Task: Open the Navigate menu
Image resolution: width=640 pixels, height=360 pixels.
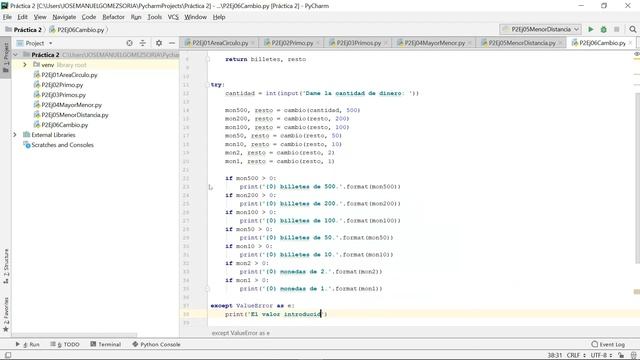Action: (x=64, y=17)
